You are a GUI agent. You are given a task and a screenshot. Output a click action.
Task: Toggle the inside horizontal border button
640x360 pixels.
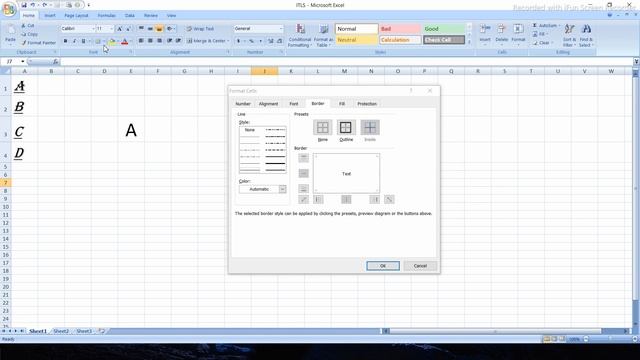click(x=303, y=173)
